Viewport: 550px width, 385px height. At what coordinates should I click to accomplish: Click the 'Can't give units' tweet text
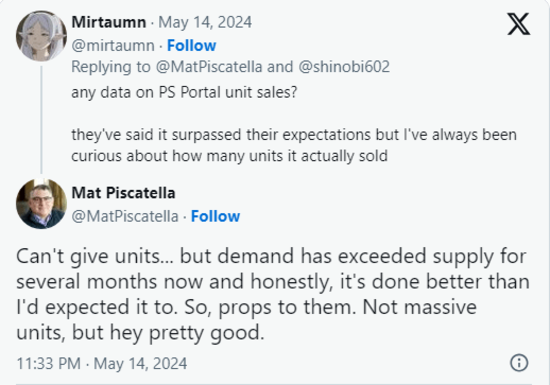tap(273, 294)
